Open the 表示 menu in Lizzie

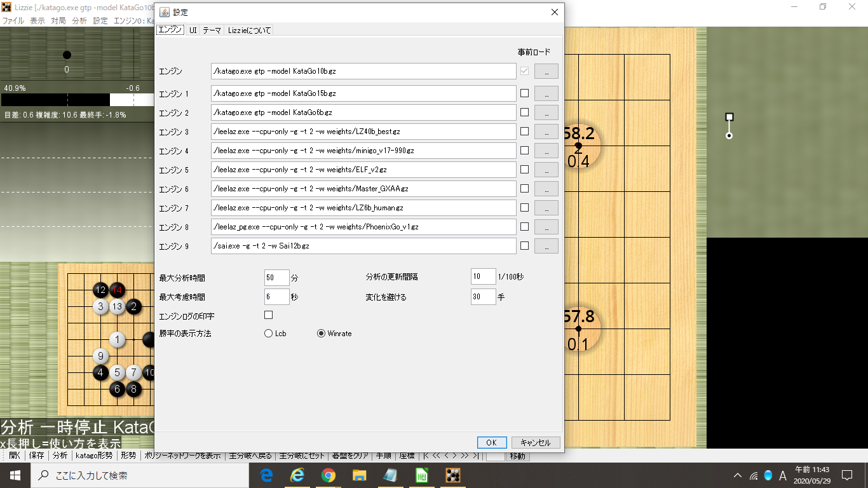tap(37, 20)
